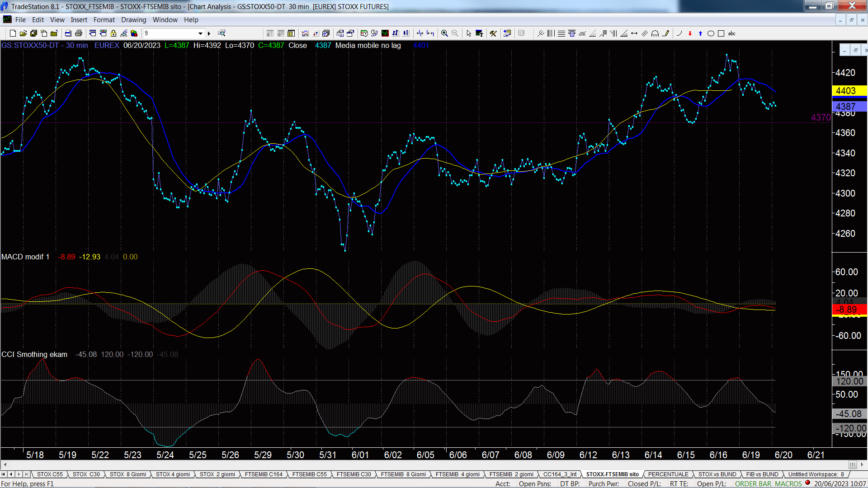The image size is (868, 488).
Task: Open the View menu
Action: (x=57, y=20)
